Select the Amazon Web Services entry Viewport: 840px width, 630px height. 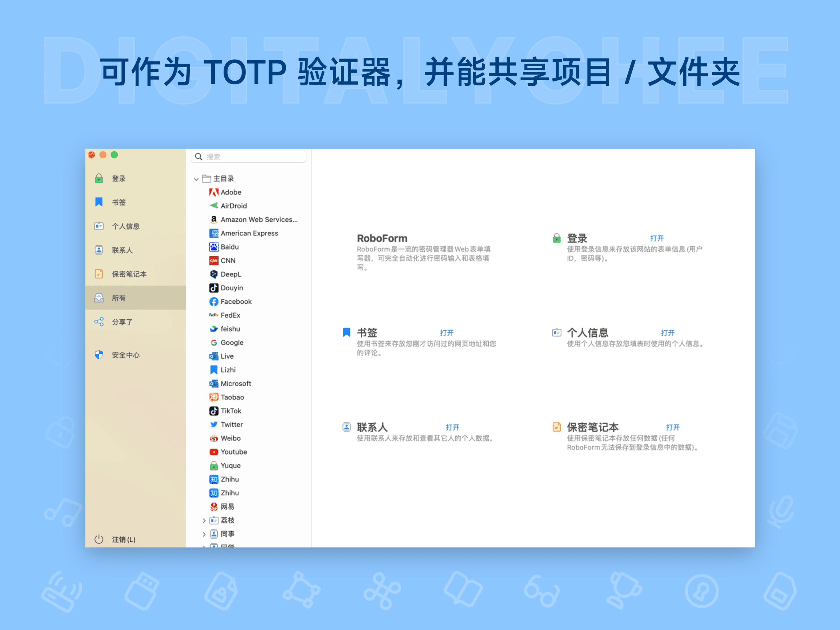click(259, 219)
